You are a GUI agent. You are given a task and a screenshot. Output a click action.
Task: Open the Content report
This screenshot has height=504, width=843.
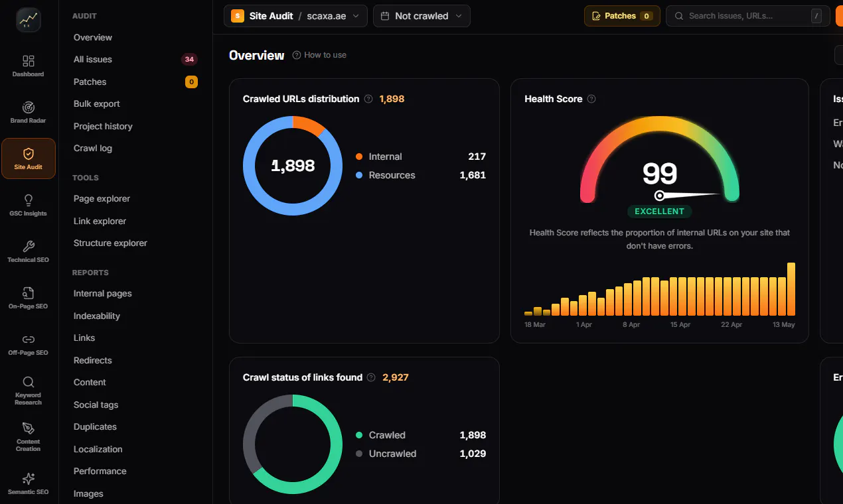(90, 382)
